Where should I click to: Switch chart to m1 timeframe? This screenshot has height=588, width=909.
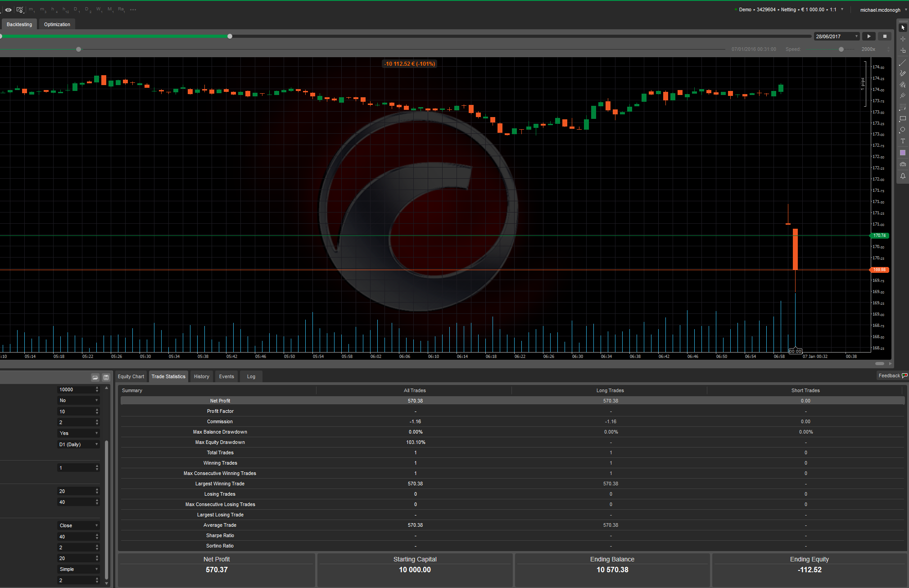[32, 9]
